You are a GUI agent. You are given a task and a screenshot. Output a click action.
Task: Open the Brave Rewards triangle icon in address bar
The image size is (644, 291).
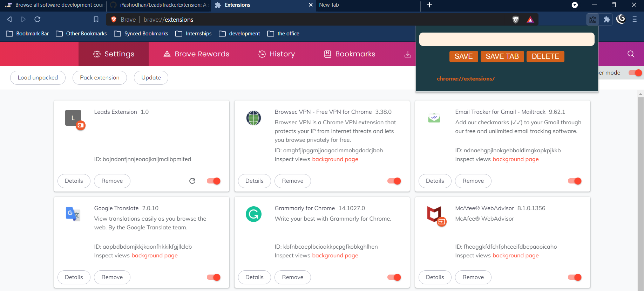click(x=530, y=20)
